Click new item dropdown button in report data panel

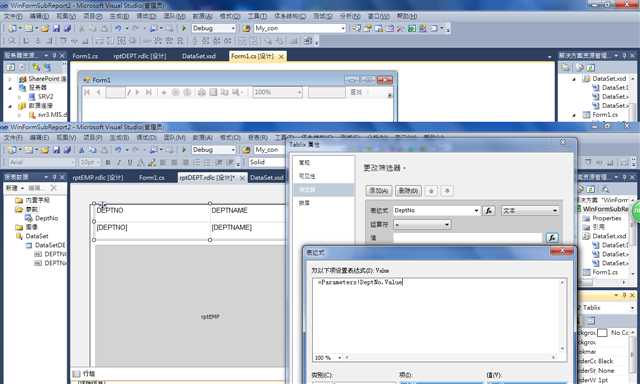click(x=15, y=188)
